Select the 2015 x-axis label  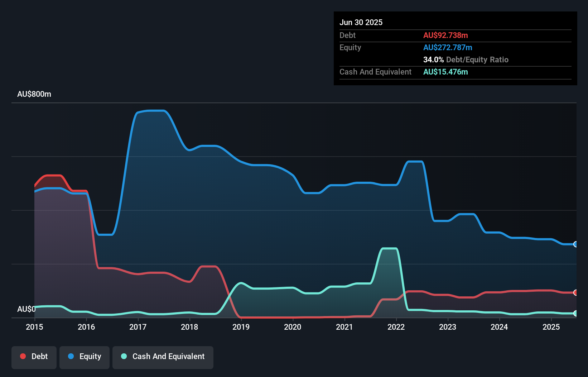tap(34, 327)
